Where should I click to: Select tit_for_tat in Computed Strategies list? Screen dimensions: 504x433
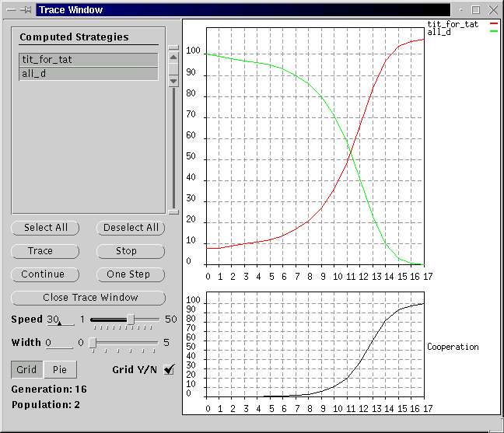88,60
